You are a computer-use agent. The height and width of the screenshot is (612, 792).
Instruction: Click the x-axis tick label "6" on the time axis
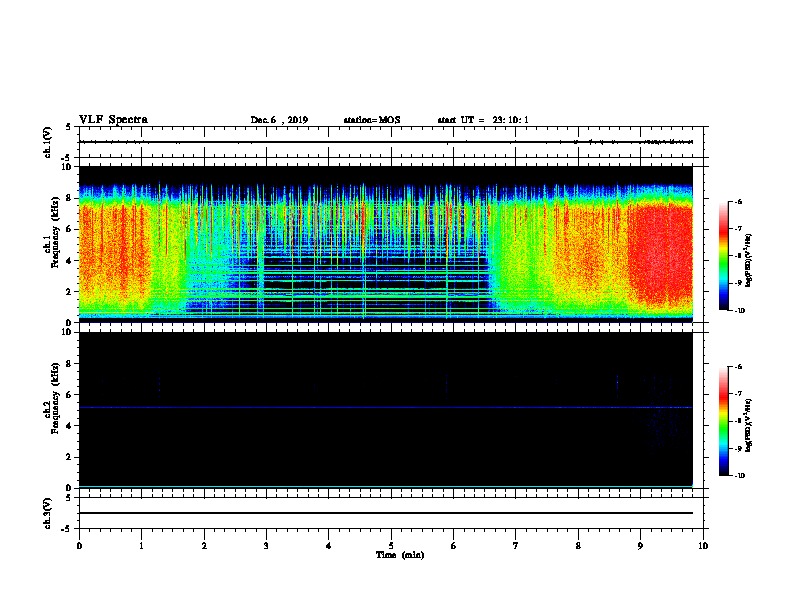coord(454,546)
